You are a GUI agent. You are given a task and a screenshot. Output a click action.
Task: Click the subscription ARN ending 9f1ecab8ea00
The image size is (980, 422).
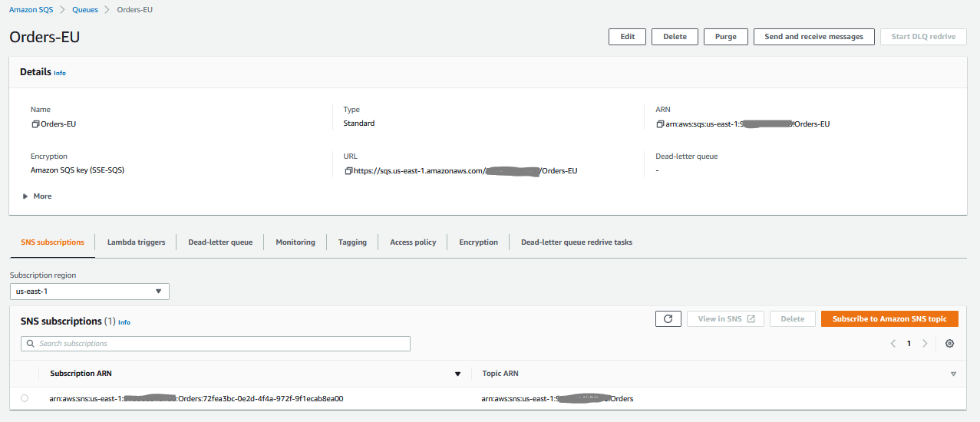[x=196, y=399]
